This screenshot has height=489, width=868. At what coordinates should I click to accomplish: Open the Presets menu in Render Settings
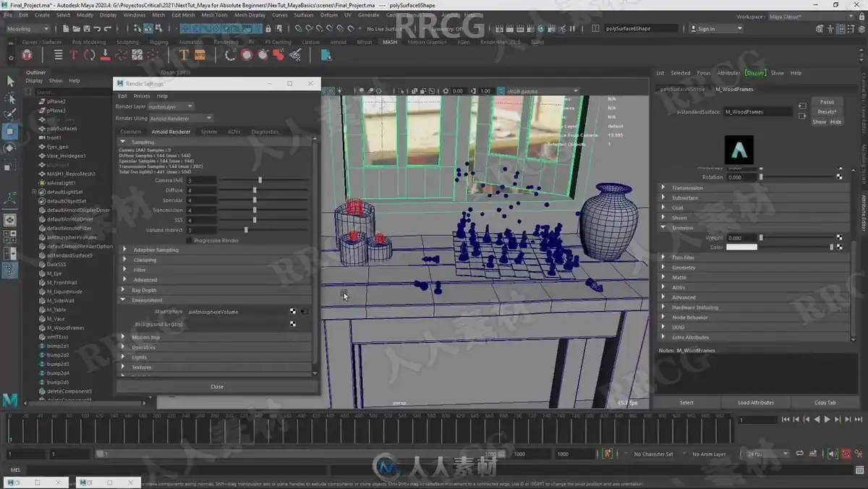[142, 95]
